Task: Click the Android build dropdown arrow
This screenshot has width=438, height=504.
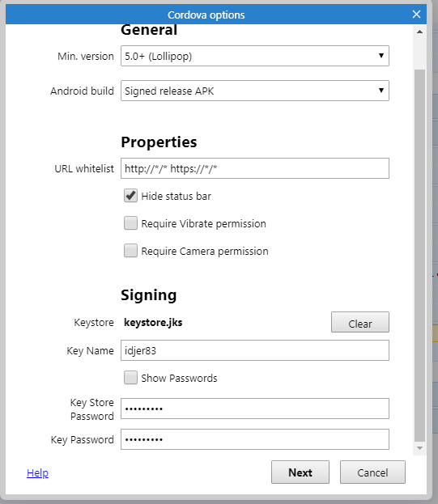Action: [x=381, y=91]
